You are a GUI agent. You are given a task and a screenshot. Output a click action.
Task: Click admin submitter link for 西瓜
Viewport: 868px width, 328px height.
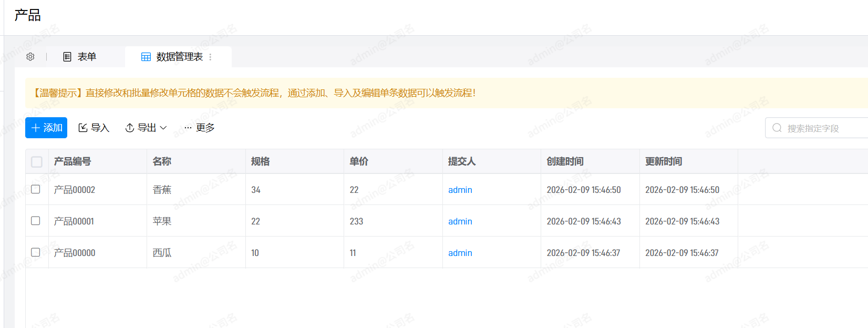coord(460,253)
